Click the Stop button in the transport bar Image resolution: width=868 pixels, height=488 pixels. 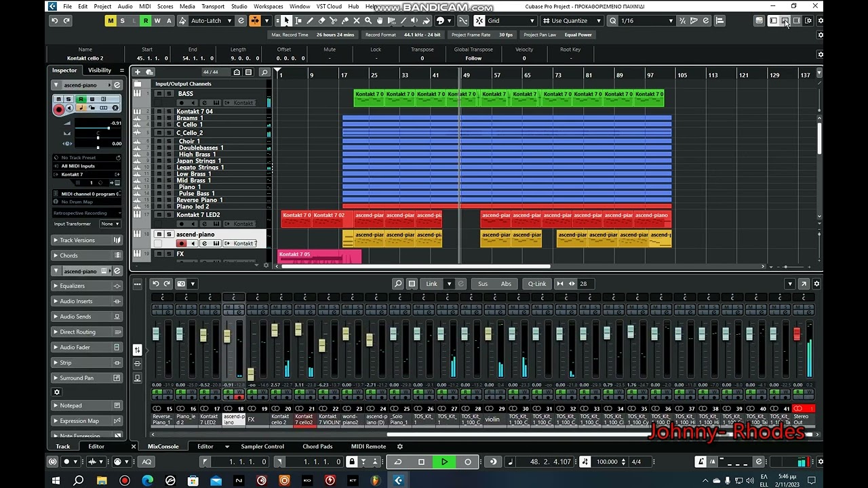(421, 462)
